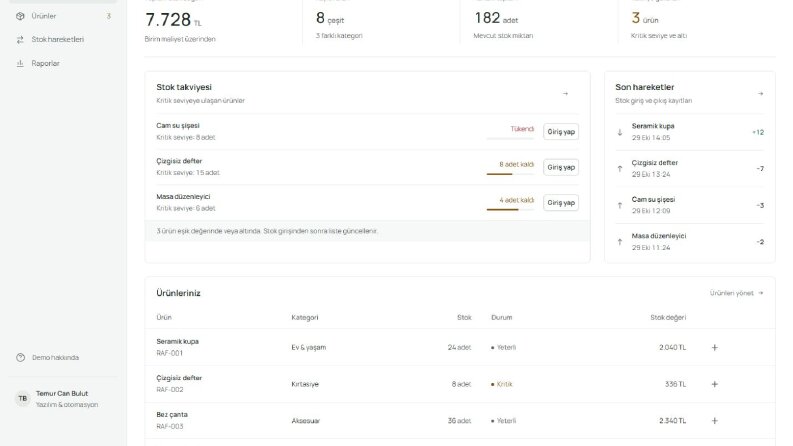Click plus icon on Bez çanta row
The width and height of the screenshot is (793, 446).
point(715,421)
